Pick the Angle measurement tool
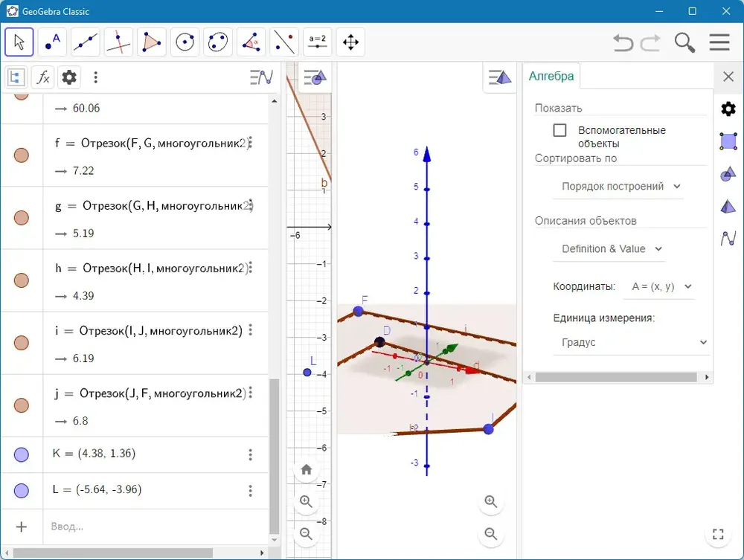744x560 pixels. (x=251, y=42)
